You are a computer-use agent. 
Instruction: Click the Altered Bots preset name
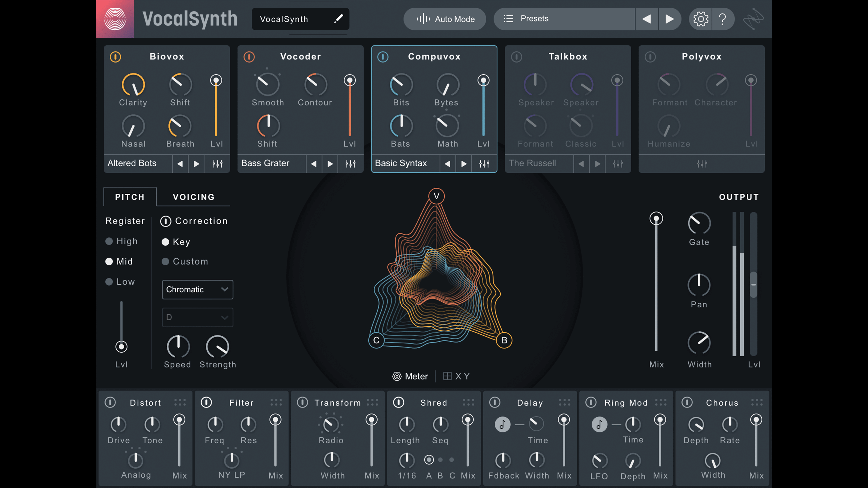coord(132,163)
